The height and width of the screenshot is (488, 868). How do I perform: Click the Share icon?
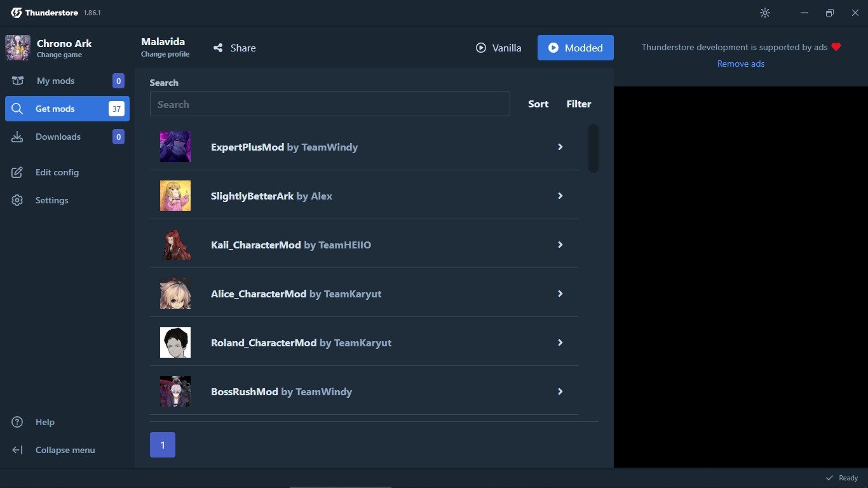[218, 48]
